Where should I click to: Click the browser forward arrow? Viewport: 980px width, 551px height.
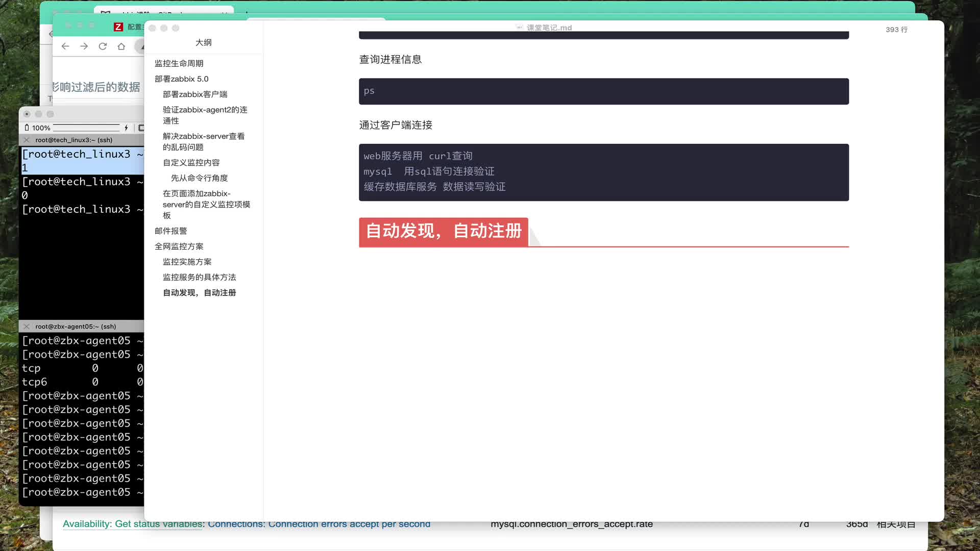coord(84,46)
